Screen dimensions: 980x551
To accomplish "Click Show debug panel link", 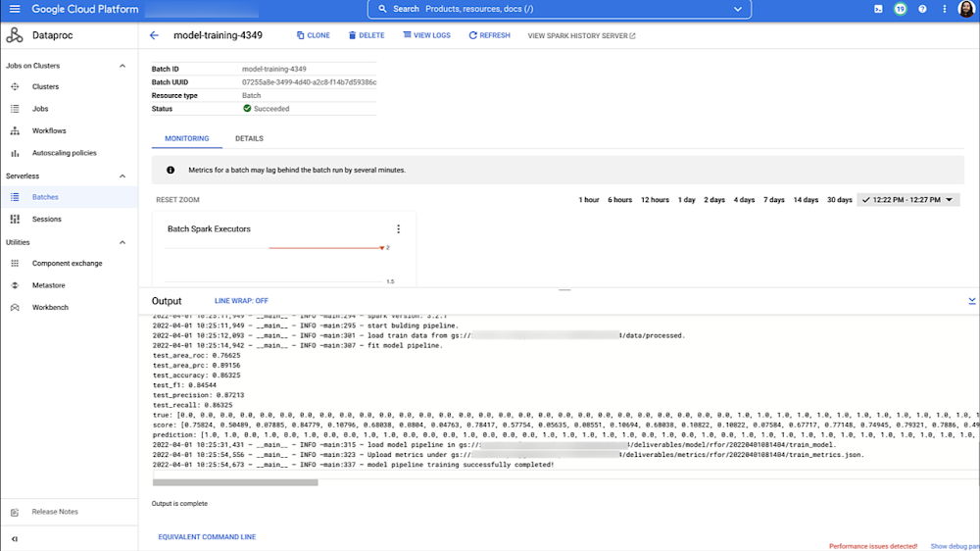I will pyautogui.click(x=955, y=547).
